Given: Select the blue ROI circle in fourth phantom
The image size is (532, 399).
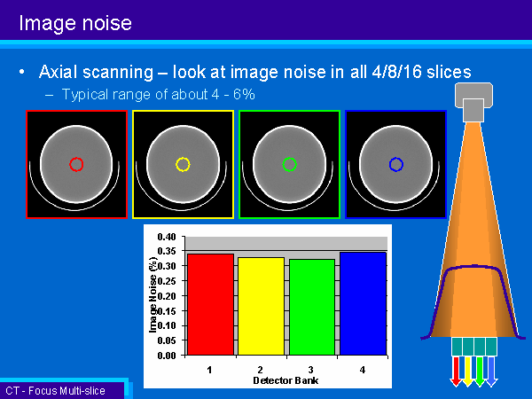Looking at the screenshot, I should [x=396, y=164].
